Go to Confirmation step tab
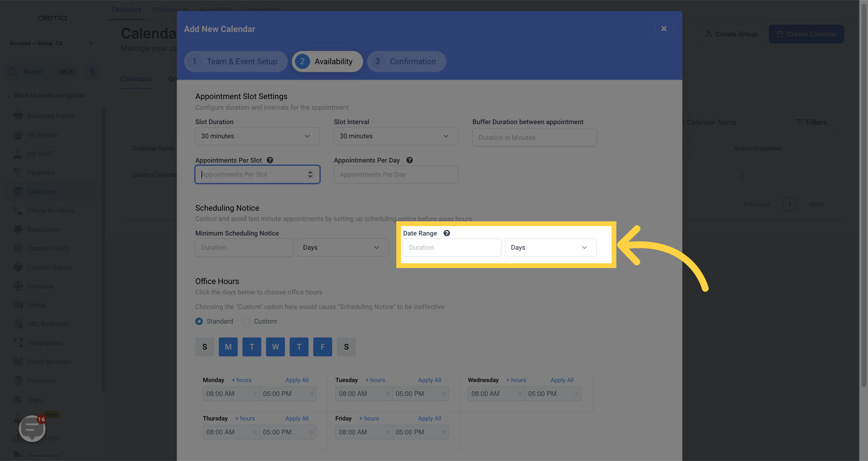 point(406,61)
